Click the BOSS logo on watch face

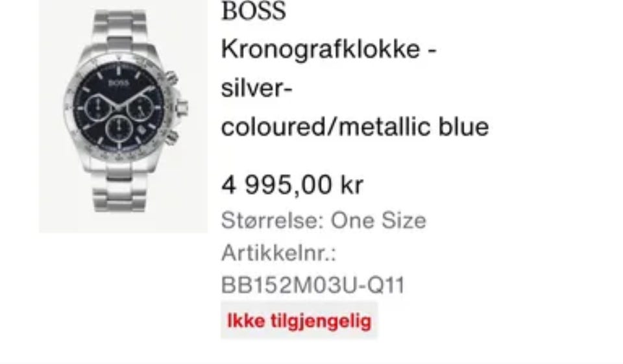tap(119, 83)
